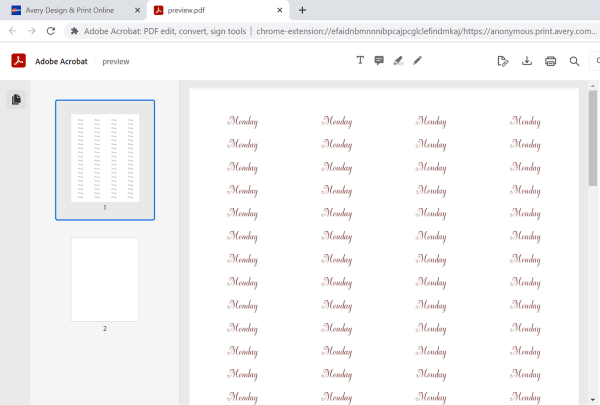Toggle the page thumbnails panel icon
Viewport: 600px width, 405px height.
point(16,100)
